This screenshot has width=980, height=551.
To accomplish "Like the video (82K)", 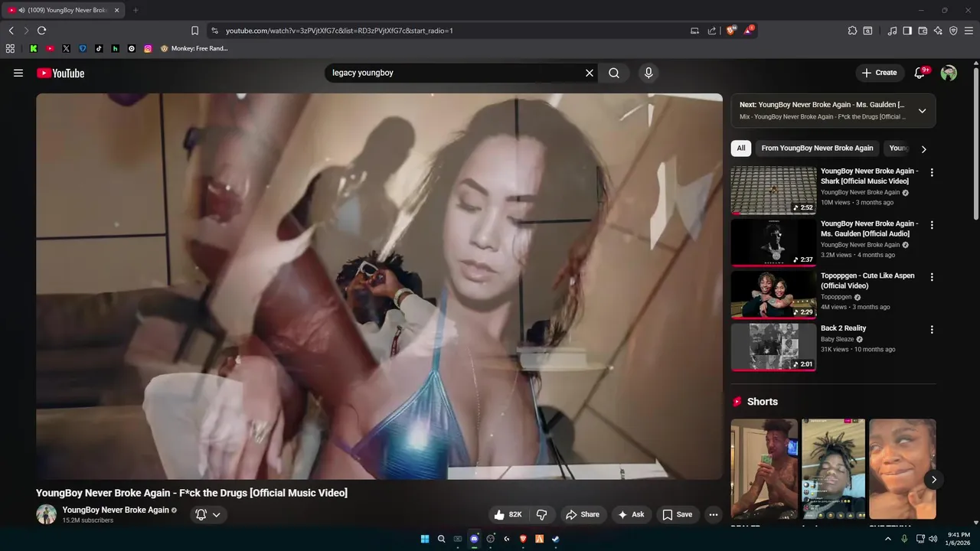I will tap(508, 514).
